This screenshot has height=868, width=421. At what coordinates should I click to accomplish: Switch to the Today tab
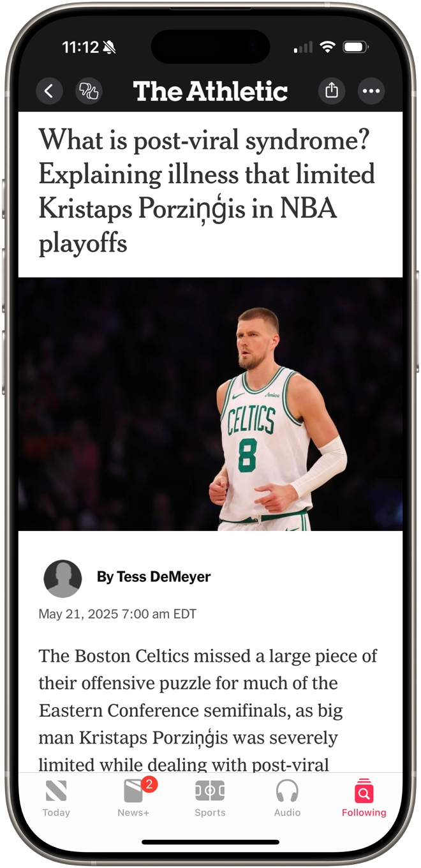[x=56, y=798]
